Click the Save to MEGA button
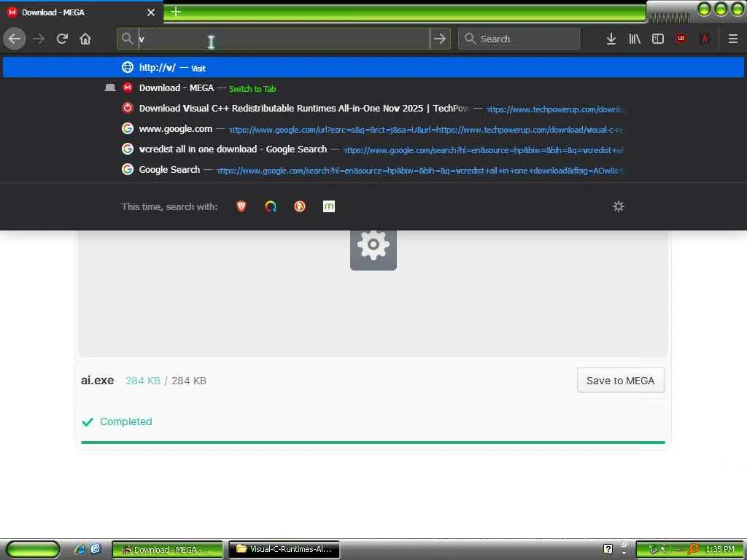Screen dimensions: 747x560 click(x=620, y=381)
